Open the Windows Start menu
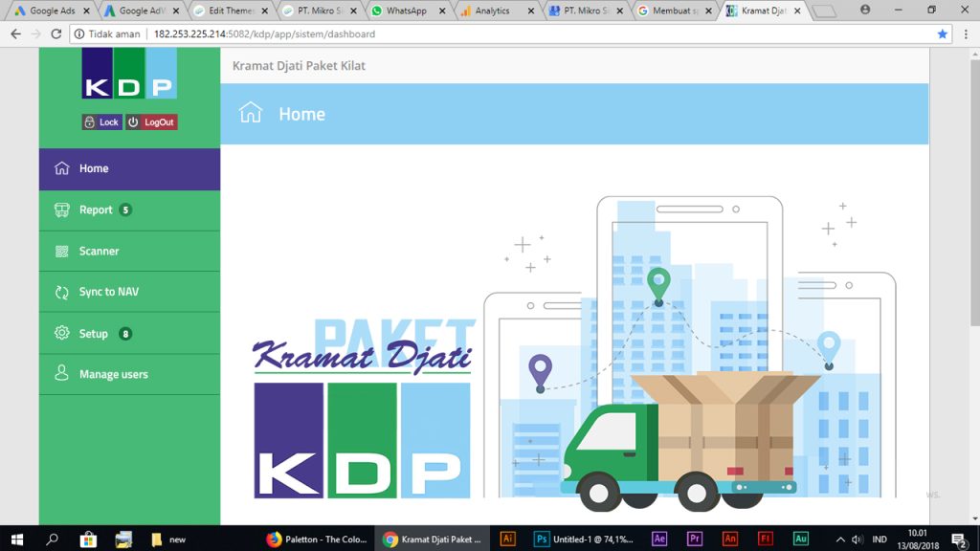 17,539
